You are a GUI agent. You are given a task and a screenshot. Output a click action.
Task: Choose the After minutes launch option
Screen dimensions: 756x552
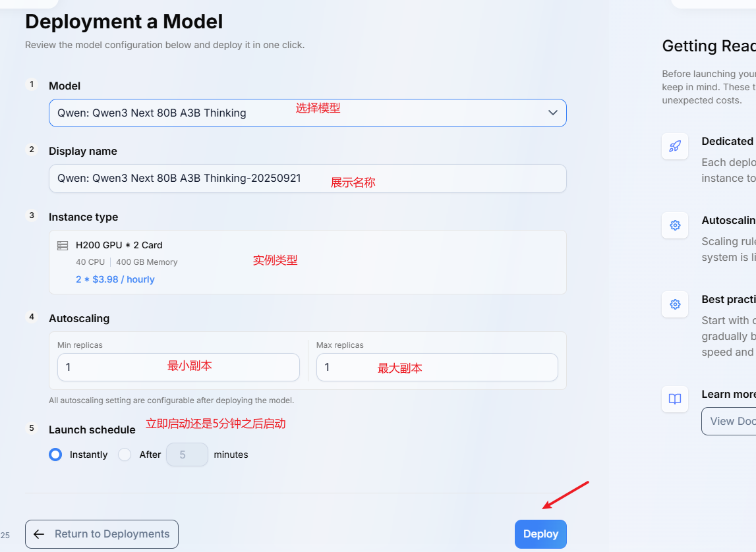[x=125, y=455]
